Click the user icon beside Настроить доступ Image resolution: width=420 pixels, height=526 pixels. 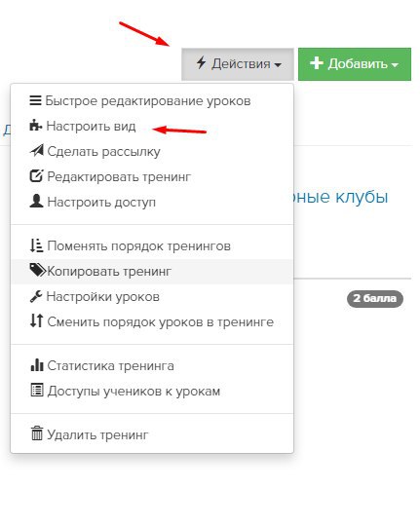tap(36, 201)
